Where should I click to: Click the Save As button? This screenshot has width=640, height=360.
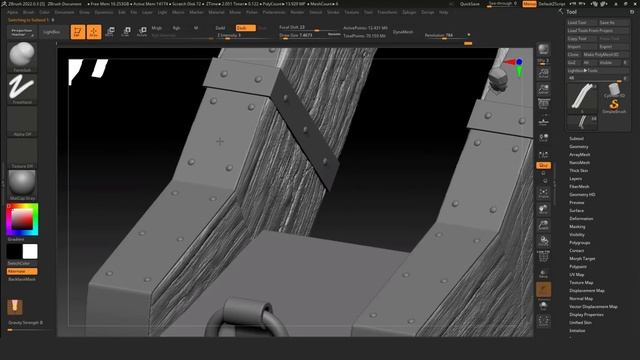[613, 22]
